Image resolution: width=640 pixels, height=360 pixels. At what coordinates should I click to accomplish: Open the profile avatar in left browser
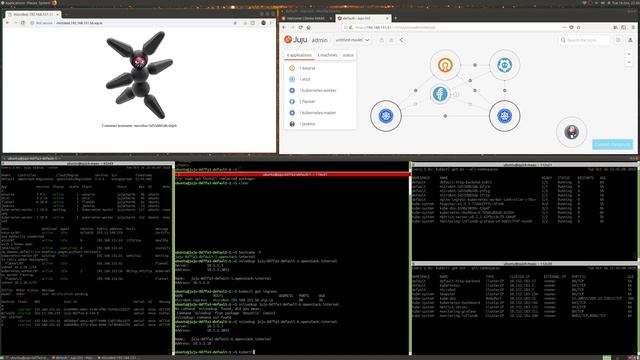pos(264,23)
